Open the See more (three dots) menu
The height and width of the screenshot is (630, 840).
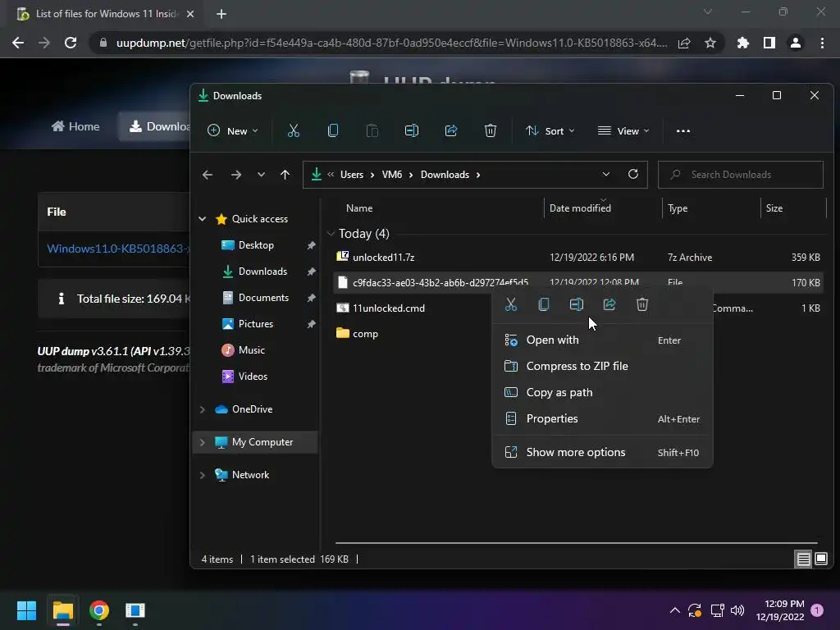(683, 130)
